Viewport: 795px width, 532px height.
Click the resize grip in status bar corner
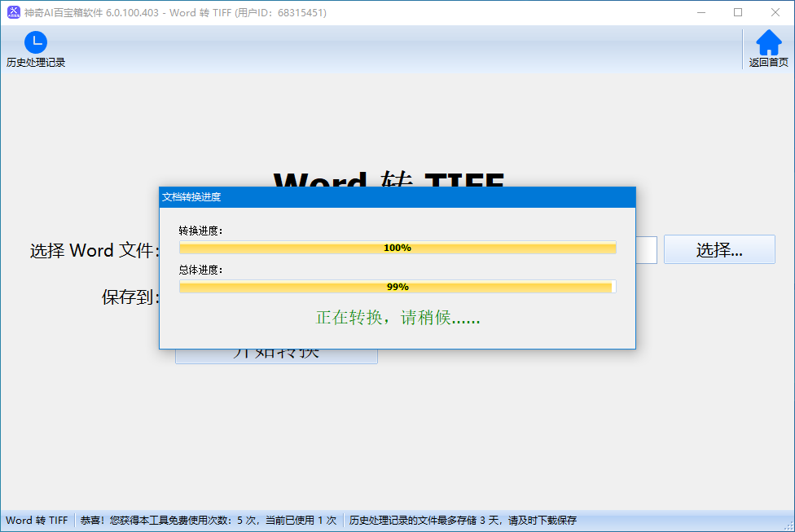point(788,525)
